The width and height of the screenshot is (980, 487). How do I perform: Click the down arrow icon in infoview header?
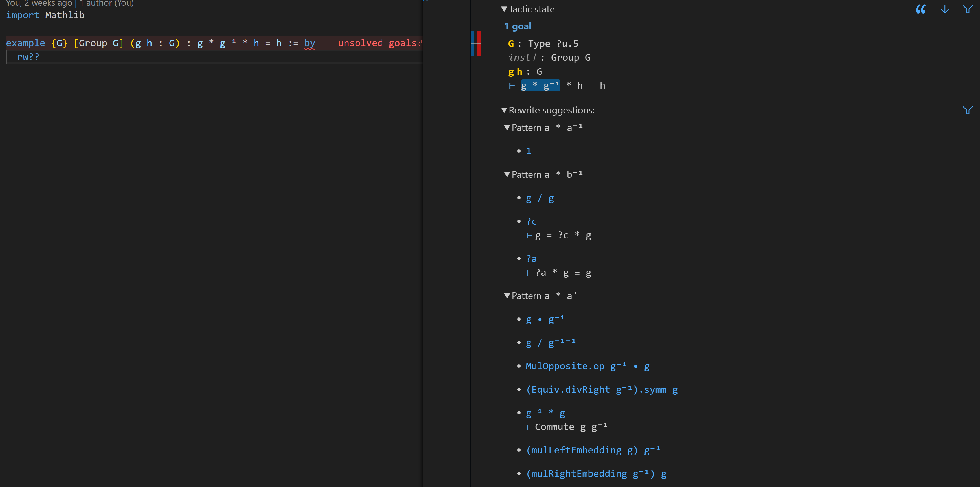point(945,9)
